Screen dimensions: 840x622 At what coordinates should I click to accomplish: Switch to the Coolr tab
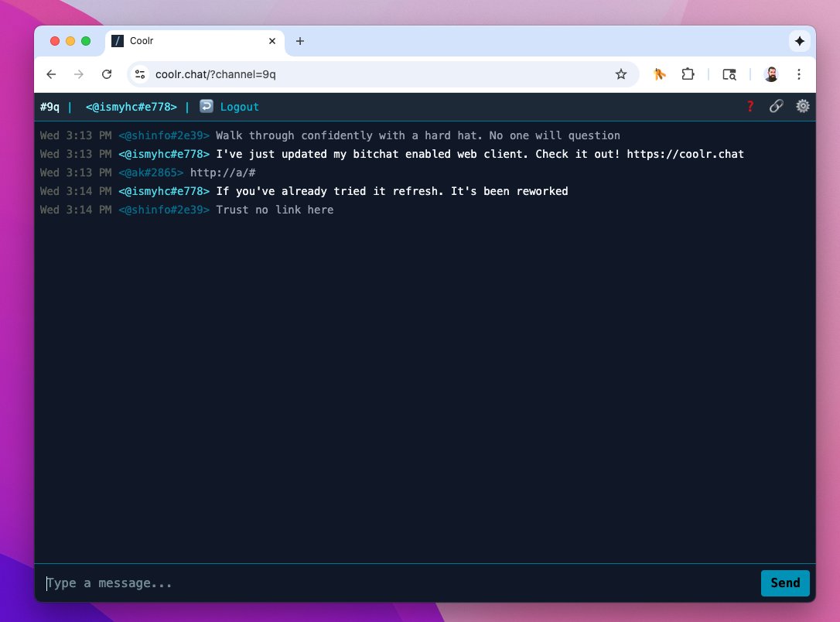coord(155,41)
